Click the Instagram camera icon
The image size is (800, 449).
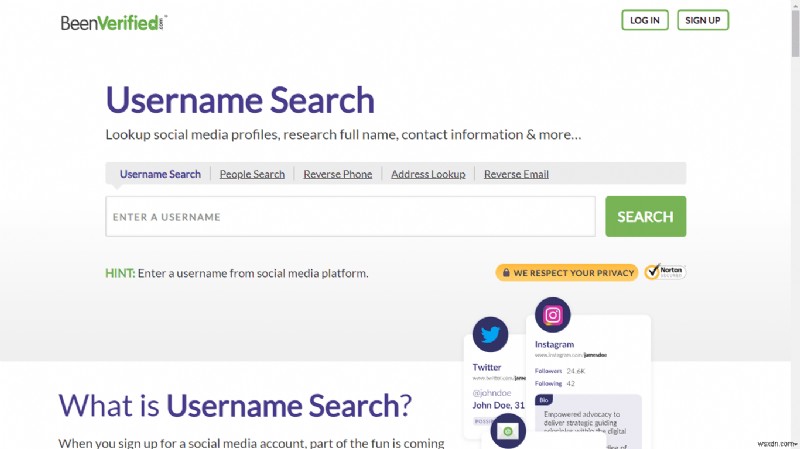tap(553, 315)
